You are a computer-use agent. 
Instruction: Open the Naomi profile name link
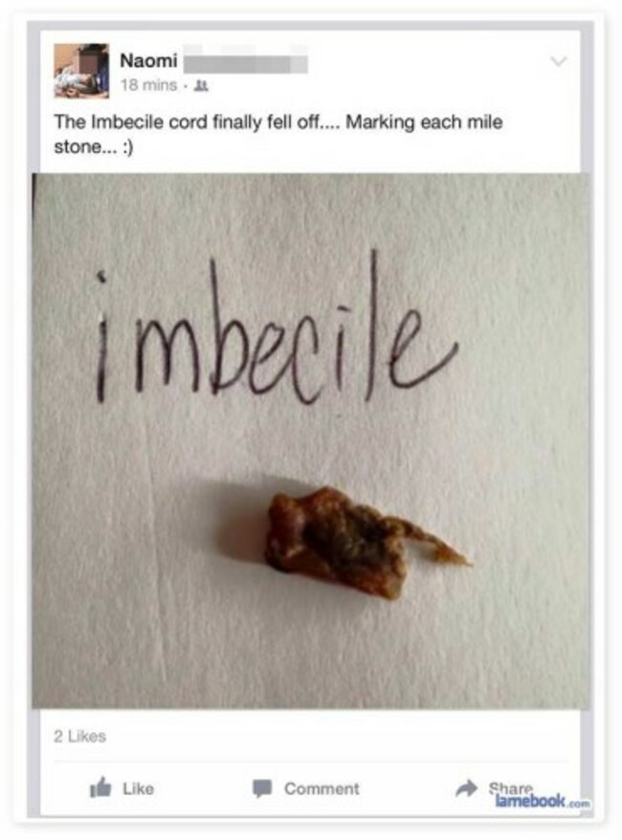click(148, 60)
